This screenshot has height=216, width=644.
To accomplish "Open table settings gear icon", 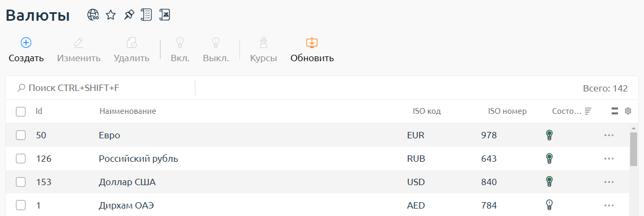I will click(628, 111).
